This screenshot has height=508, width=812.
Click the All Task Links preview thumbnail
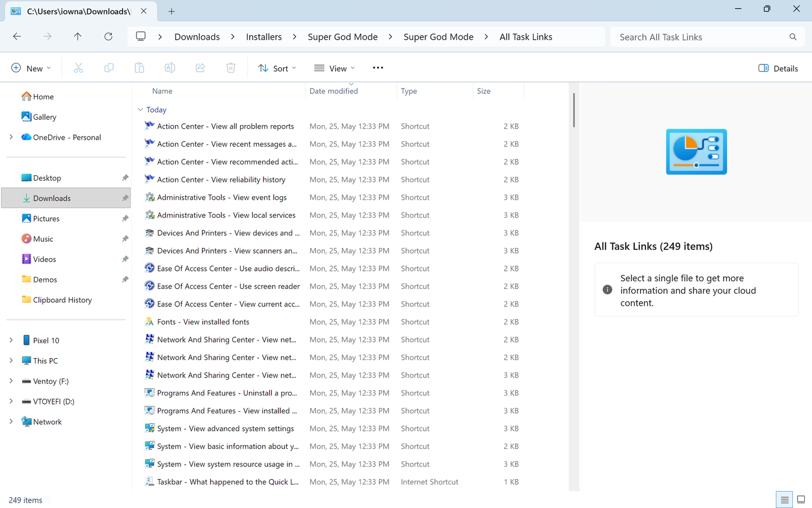tap(697, 152)
